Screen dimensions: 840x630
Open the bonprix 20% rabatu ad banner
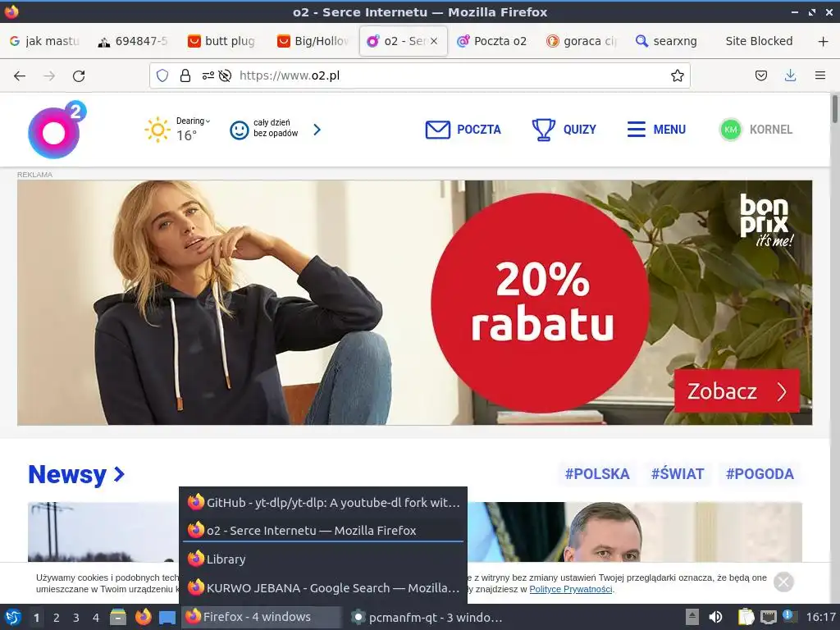[414, 303]
